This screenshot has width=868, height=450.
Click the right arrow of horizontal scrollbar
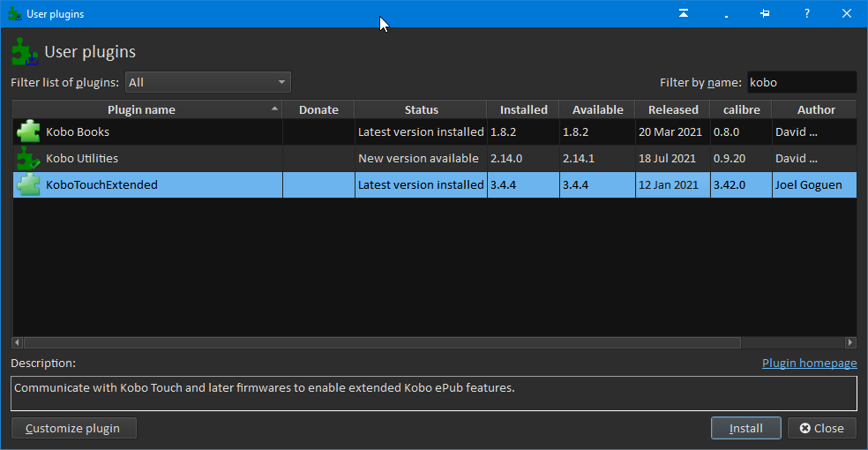coord(851,342)
